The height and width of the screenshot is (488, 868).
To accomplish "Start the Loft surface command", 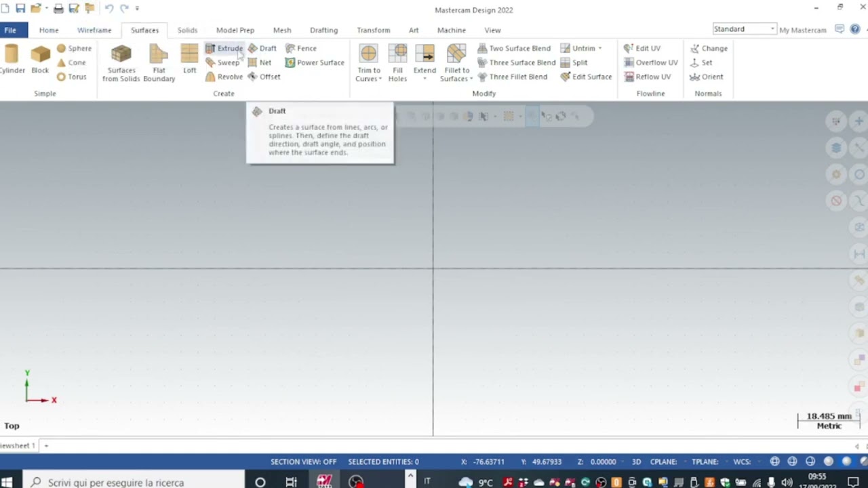I will point(189,59).
